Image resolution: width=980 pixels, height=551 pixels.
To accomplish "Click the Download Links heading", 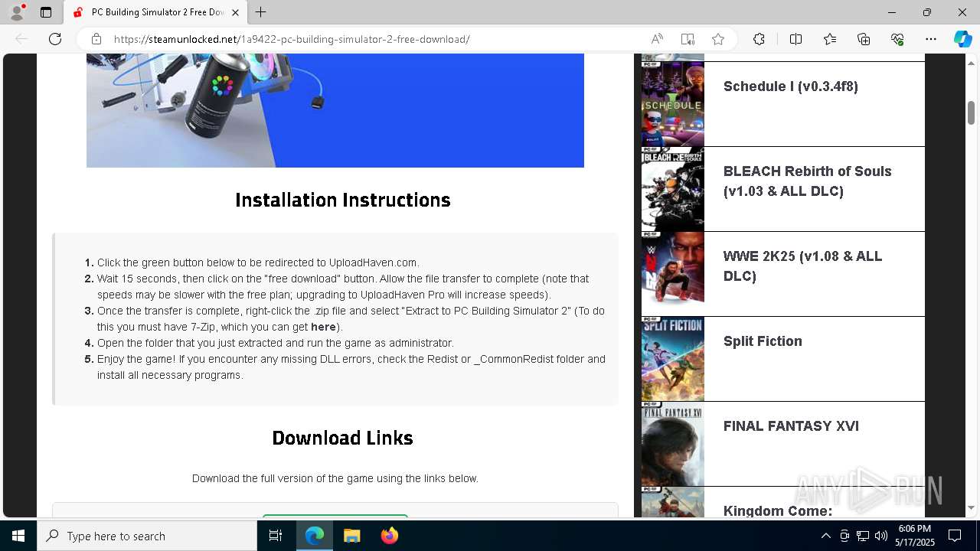I will pyautogui.click(x=342, y=438).
